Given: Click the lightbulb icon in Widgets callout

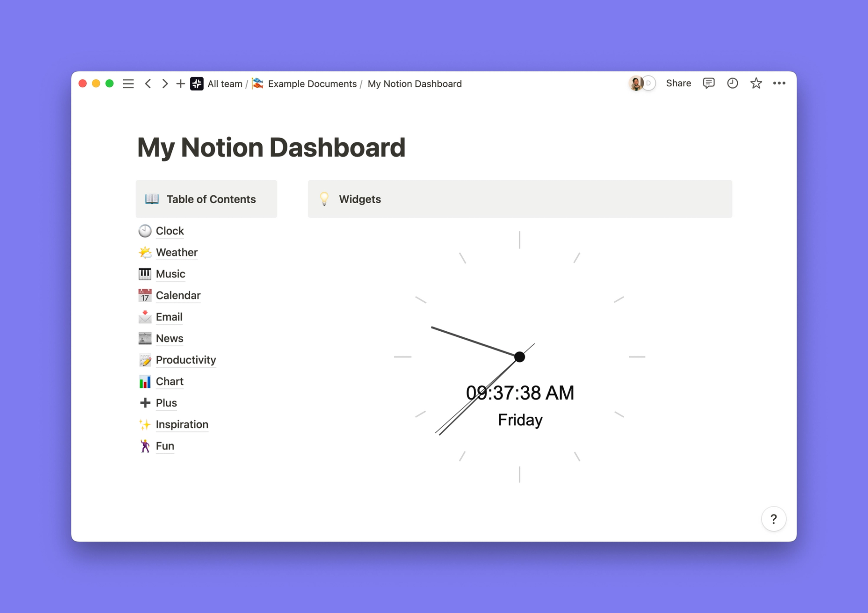Looking at the screenshot, I should (325, 199).
